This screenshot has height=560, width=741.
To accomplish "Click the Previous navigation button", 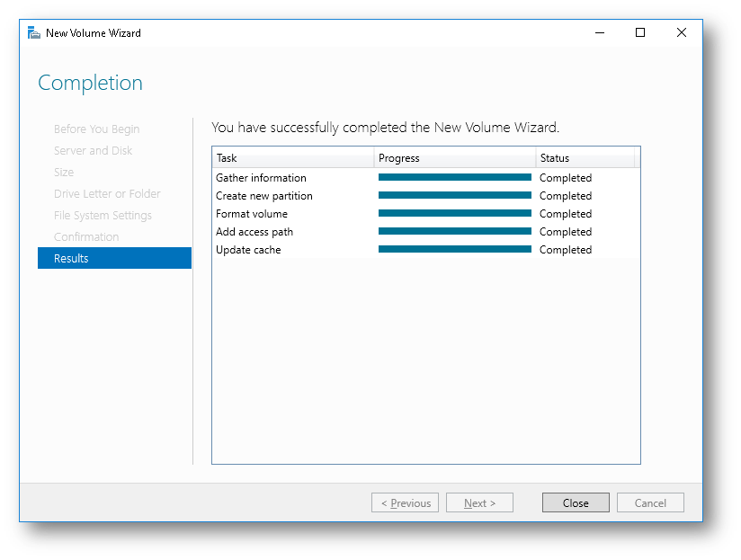I will tap(405, 502).
